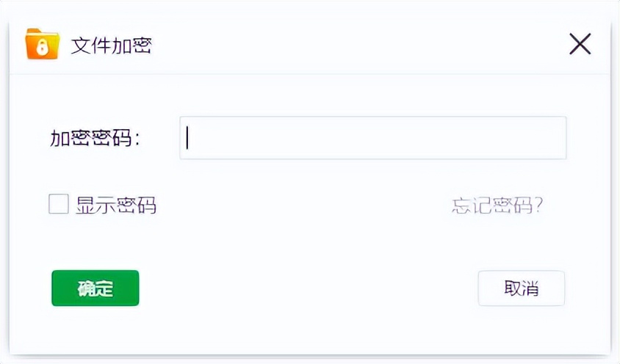Open the 忘记密码? link

click(x=497, y=205)
